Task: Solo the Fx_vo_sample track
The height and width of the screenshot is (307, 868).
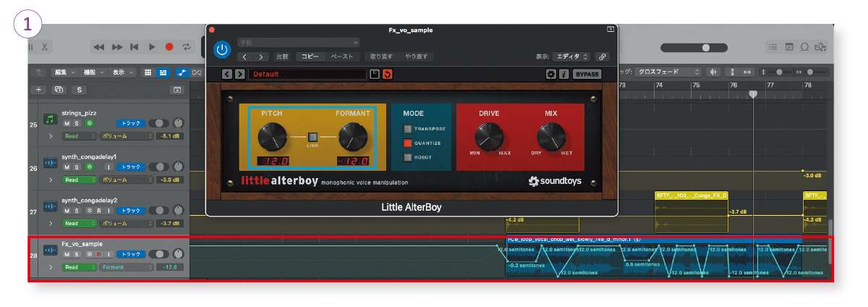Action: [77, 254]
